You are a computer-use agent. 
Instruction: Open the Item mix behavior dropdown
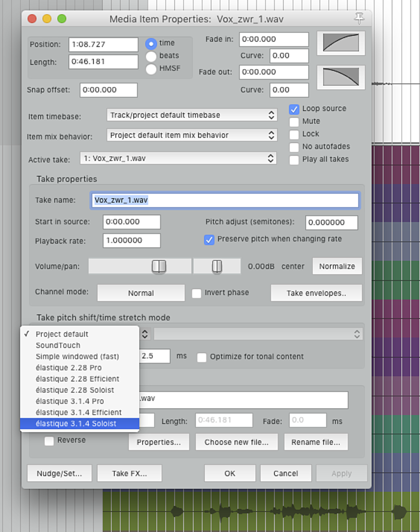click(192, 135)
